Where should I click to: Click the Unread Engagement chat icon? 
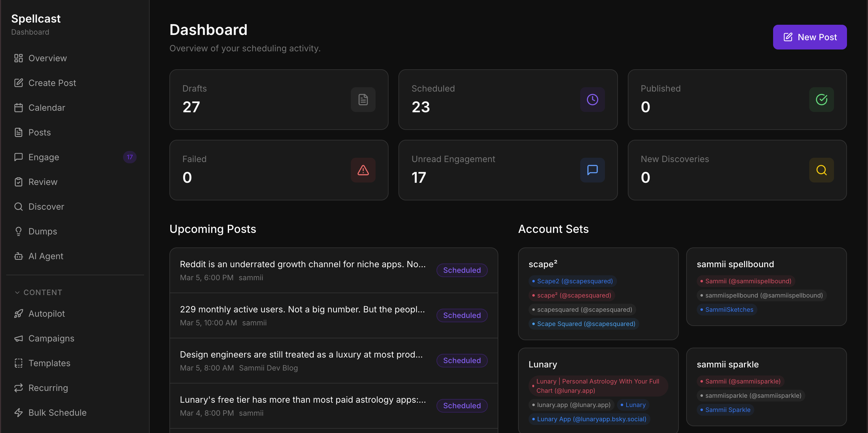(x=592, y=170)
